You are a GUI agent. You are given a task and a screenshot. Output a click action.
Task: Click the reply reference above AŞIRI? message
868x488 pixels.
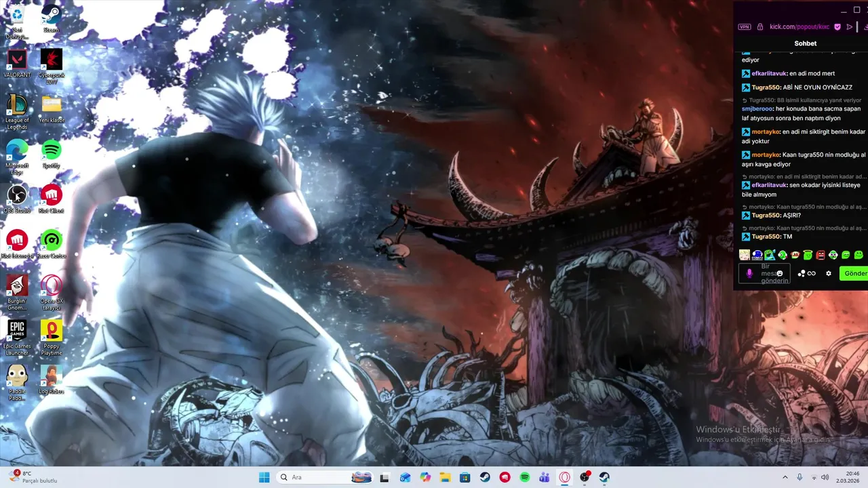click(805, 207)
